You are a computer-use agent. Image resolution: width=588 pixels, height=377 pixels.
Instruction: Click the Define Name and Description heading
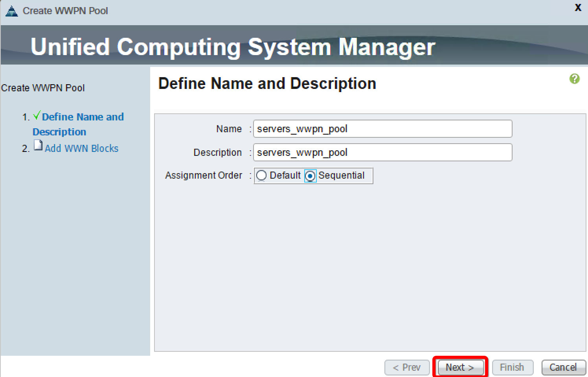pyautogui.click(x=267, y=83)
